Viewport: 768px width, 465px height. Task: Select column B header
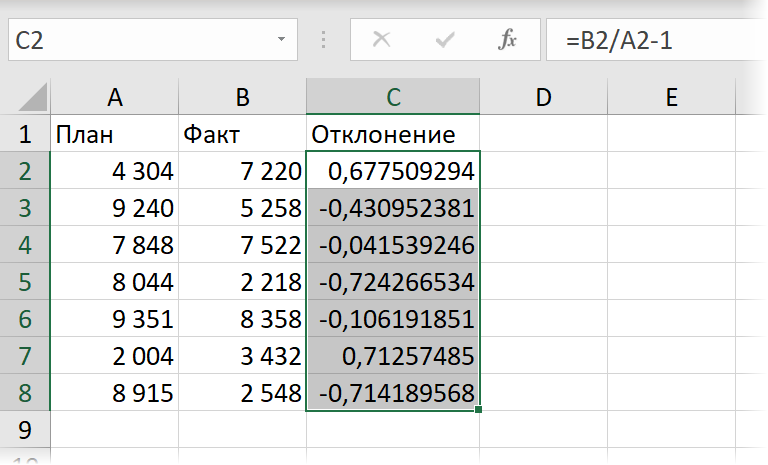(242, 97)
